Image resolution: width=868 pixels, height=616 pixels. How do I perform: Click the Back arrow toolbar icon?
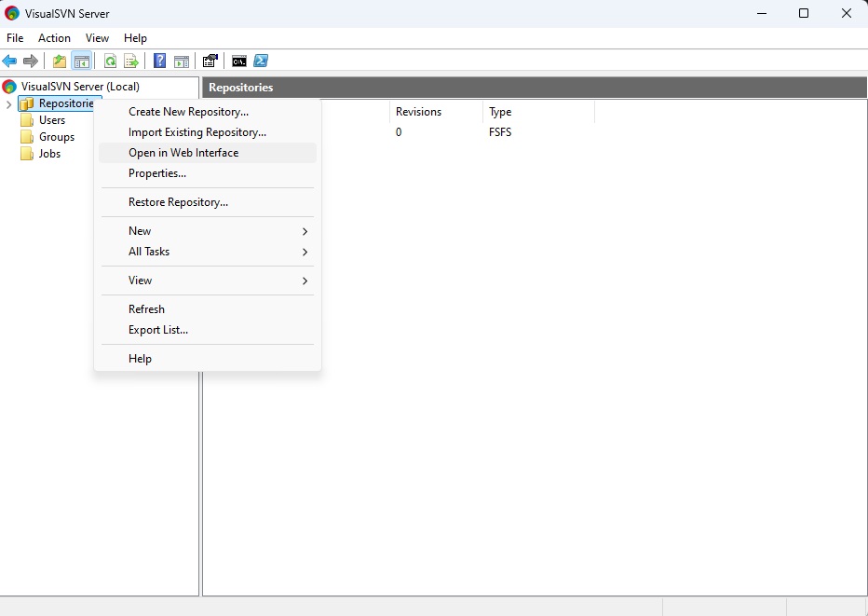coord(9,62)
